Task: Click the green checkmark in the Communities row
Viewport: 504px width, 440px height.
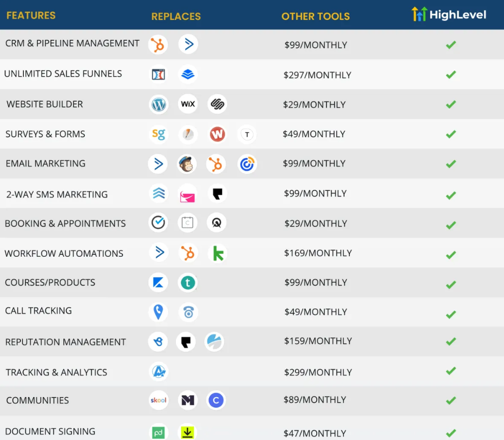Action: (x=450, y=401)
